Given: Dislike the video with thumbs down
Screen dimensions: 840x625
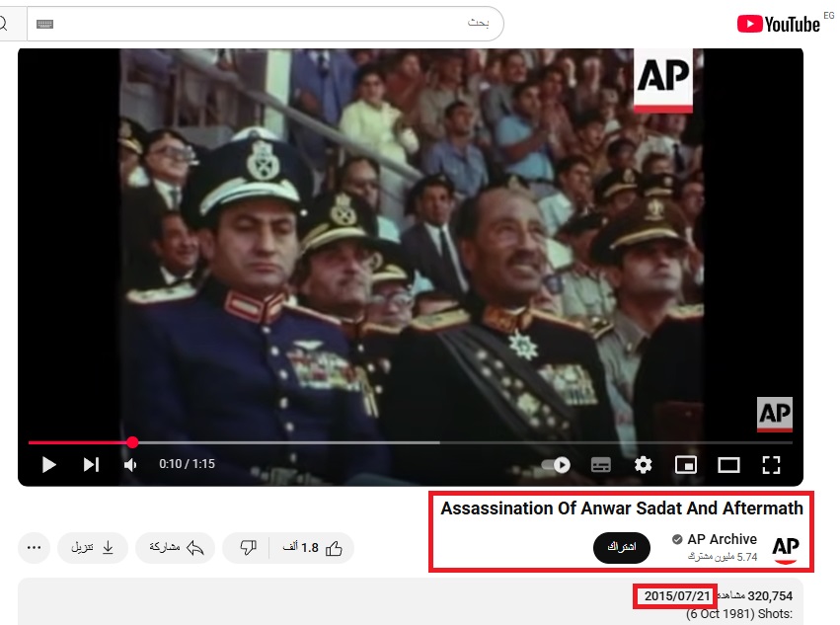Looking at the screenshot, I should [x=247, y=548].
